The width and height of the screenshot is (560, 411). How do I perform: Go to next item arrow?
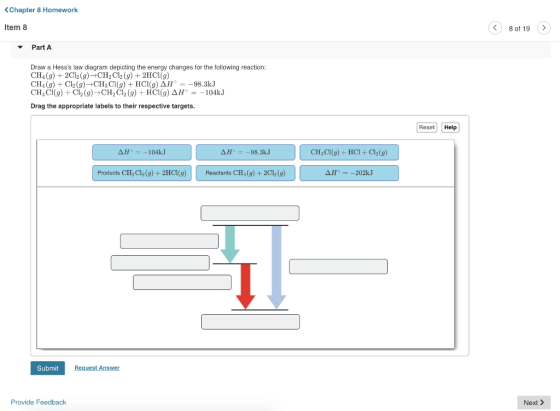[544, 28]
